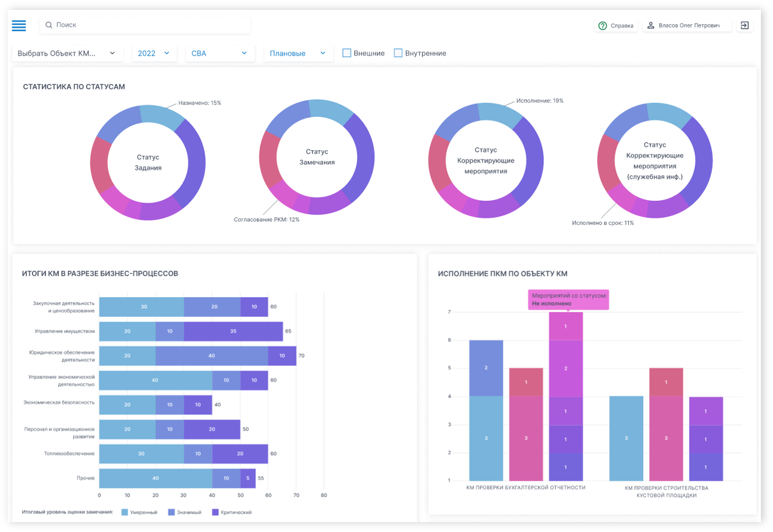The image size is (773, 532).
Task: Click the Значимый legend square
Action: coord(171,512)
